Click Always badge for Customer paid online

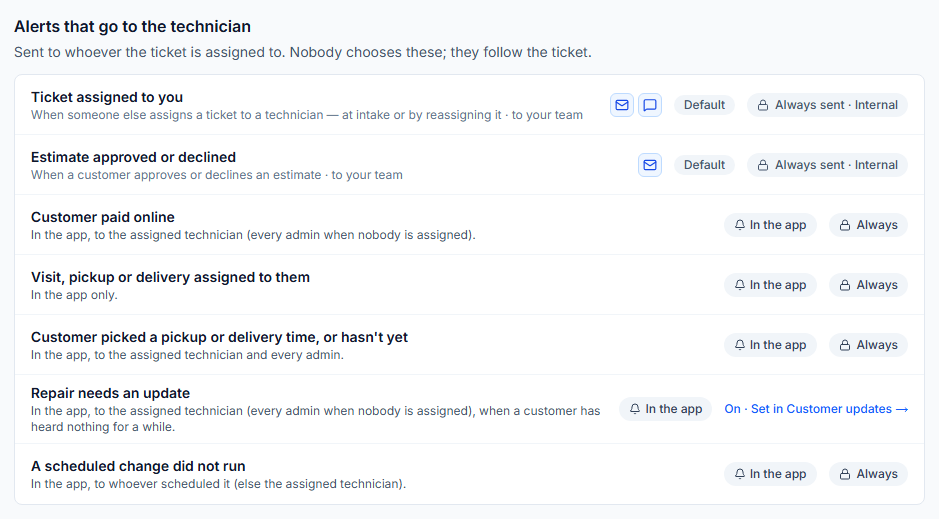tap(868, 225)
